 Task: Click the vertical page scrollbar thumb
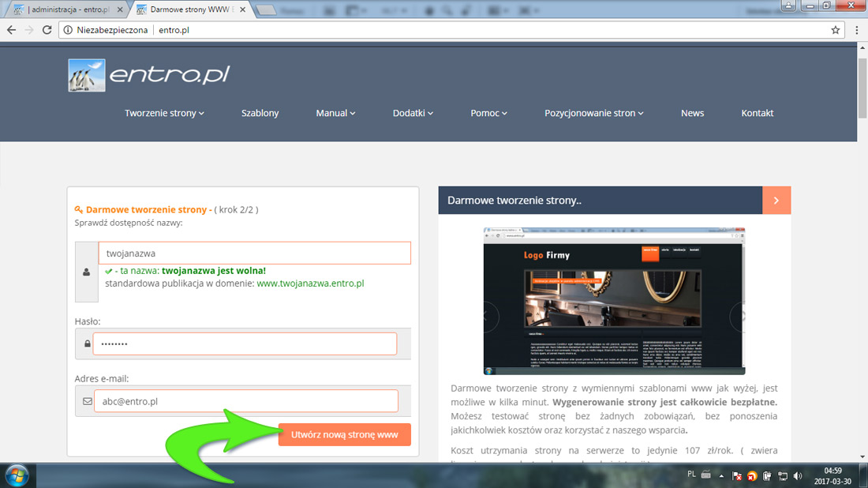(x=862, y=87)
